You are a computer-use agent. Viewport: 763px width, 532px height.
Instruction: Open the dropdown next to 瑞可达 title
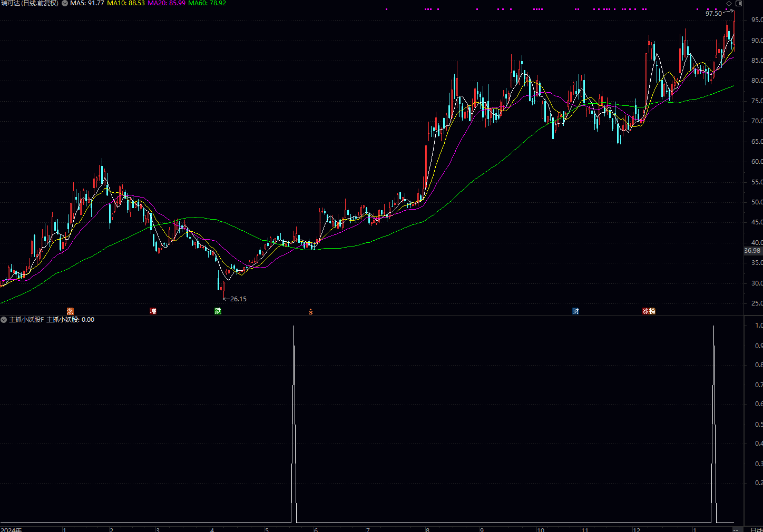65,3
